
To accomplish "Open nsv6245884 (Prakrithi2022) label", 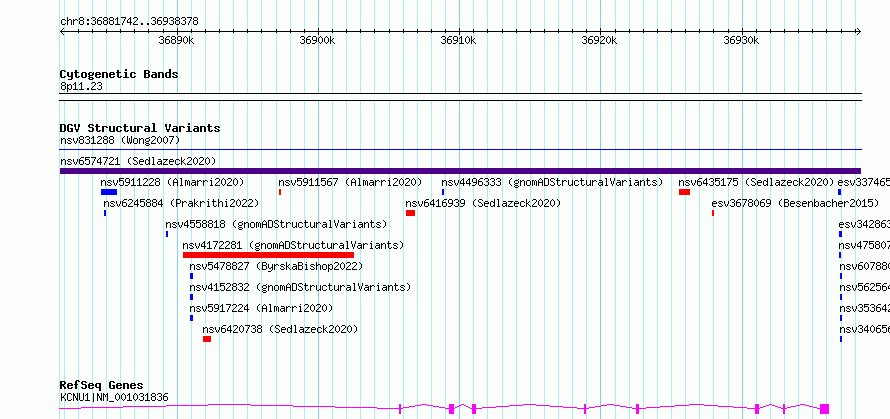I will 181,203.
